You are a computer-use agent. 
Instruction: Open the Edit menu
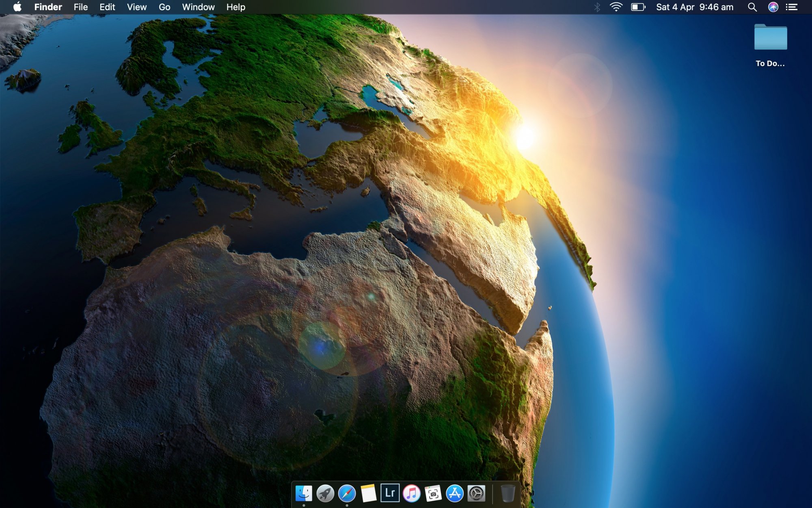[x=107, y=7]
